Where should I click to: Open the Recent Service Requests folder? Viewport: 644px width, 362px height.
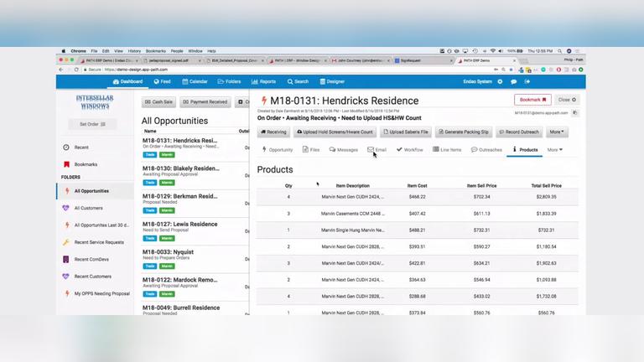[x=99, y=242]
